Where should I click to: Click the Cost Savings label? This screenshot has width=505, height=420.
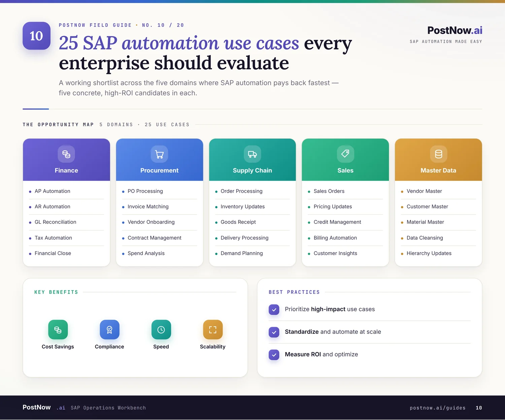pos(58,347)
